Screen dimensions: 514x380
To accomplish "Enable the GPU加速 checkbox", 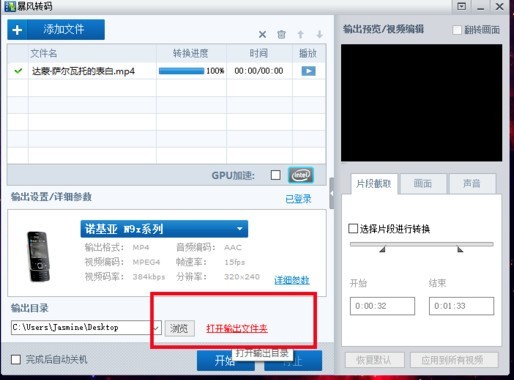I will [x=276, y=175].
